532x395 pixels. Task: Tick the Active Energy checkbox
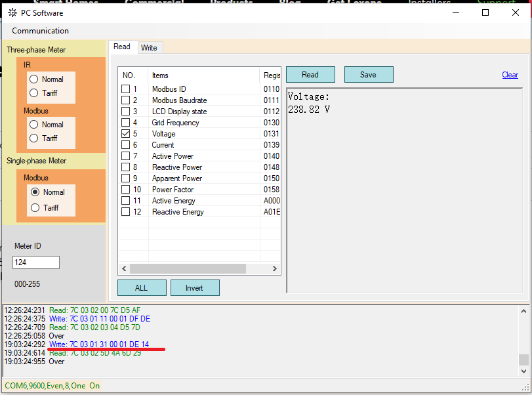126,201
